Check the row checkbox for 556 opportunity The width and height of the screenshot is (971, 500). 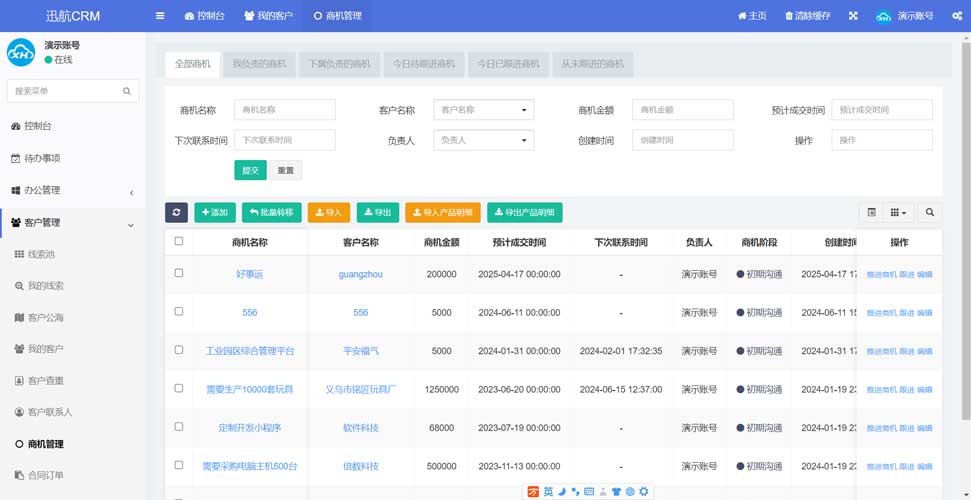[x=179, y=311]
